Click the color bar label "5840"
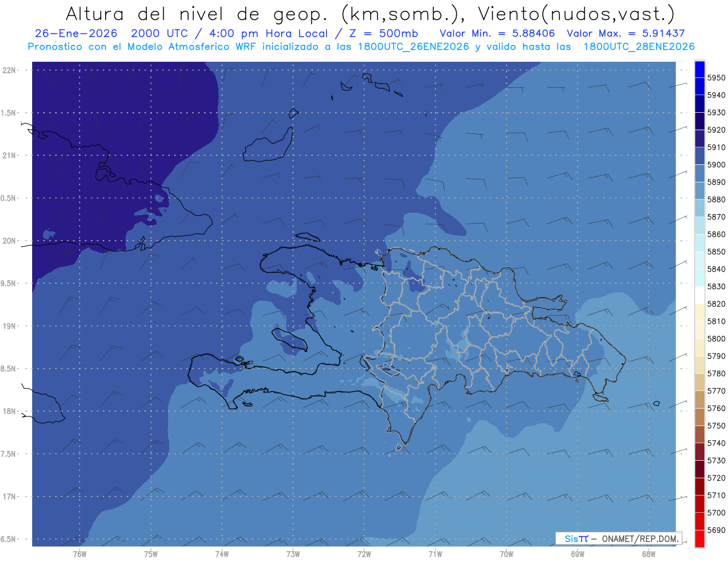The image size is (728, 562). 716,269
